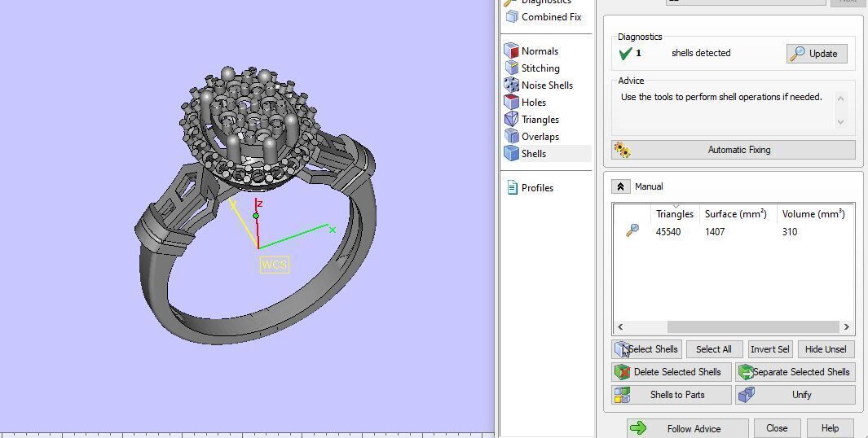
Task: Click the green checkmark diagnostics icon
Action: pos(626,53)
